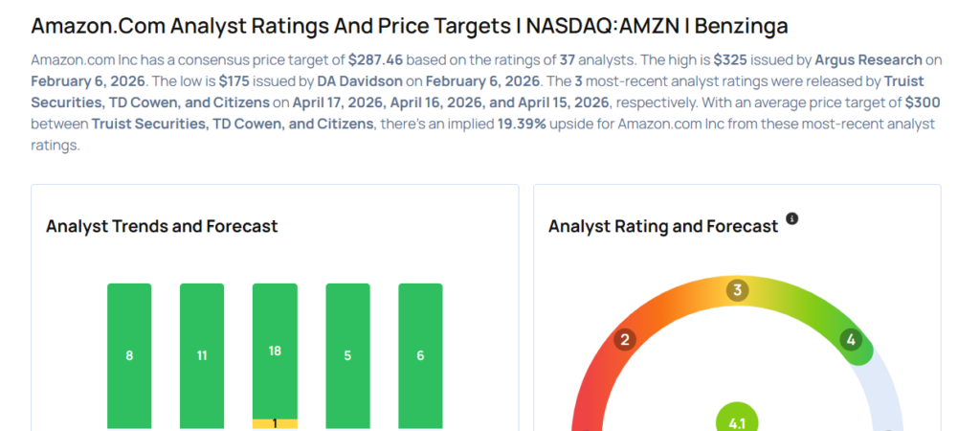The height and width of the screenshot is (431, 980).
Task: Click the green bar labeled 11
Action: coord(202,355)
